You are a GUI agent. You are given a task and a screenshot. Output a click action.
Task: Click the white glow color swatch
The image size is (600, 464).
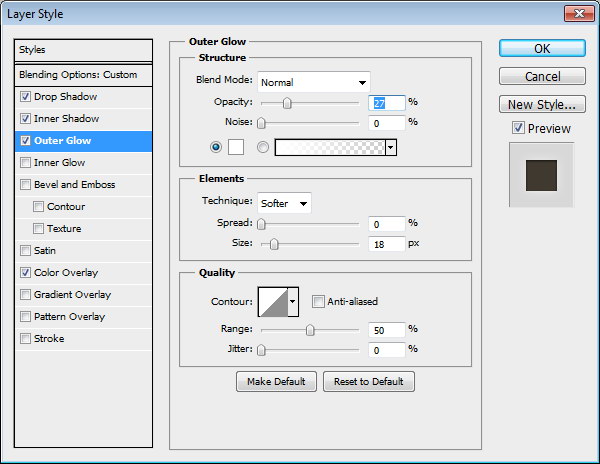(236, 147)
